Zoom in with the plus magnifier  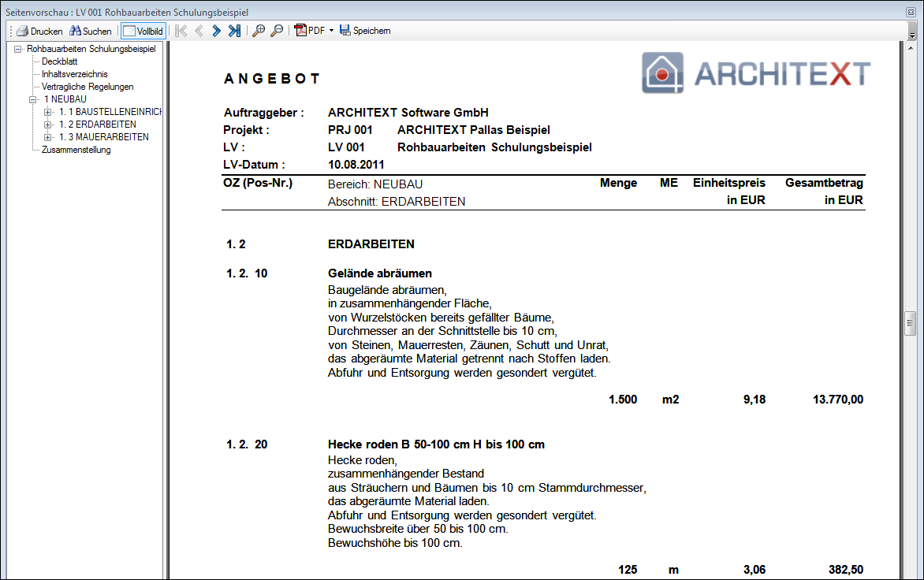pos(258,31)
